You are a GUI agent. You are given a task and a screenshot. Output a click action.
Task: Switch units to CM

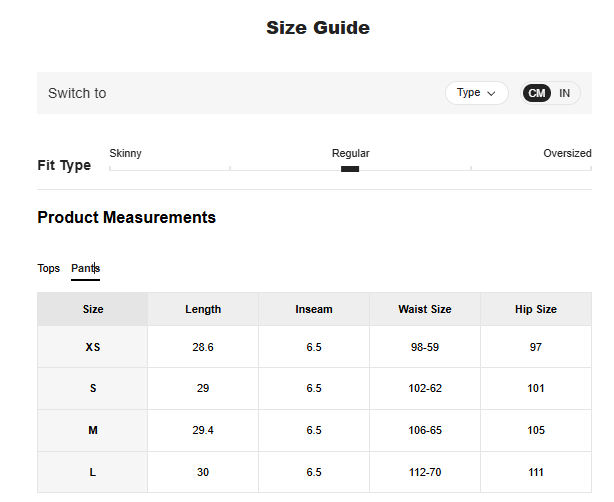(x=537, y=93)
